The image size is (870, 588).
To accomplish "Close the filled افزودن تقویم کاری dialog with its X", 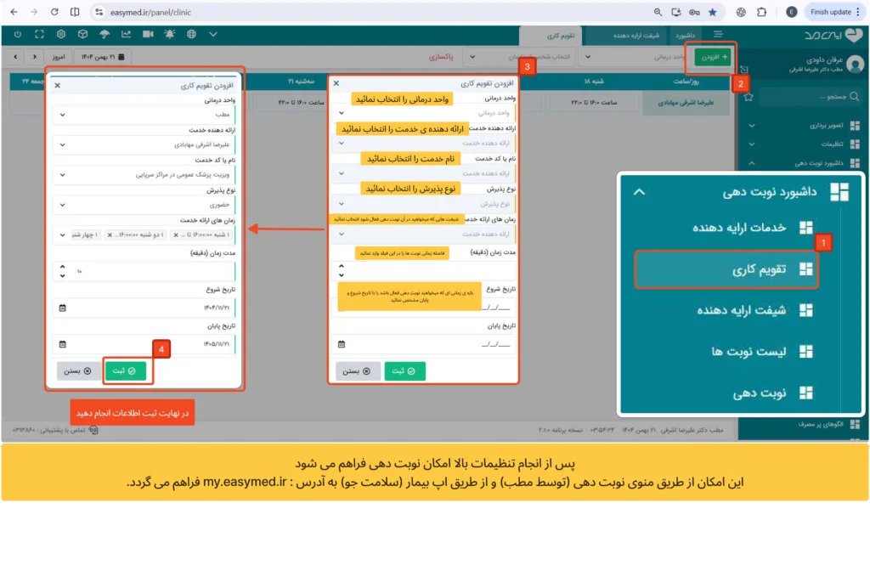I will point(57,86).
